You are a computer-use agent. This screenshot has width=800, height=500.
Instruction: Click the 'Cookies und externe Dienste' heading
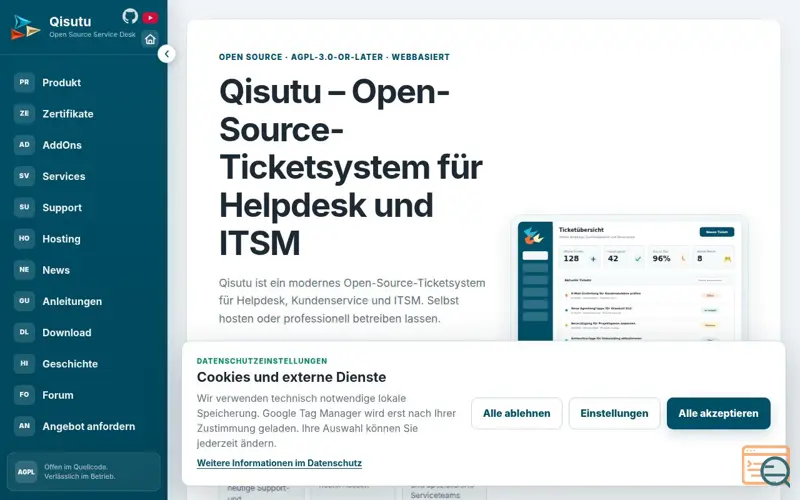click(291, 377)
